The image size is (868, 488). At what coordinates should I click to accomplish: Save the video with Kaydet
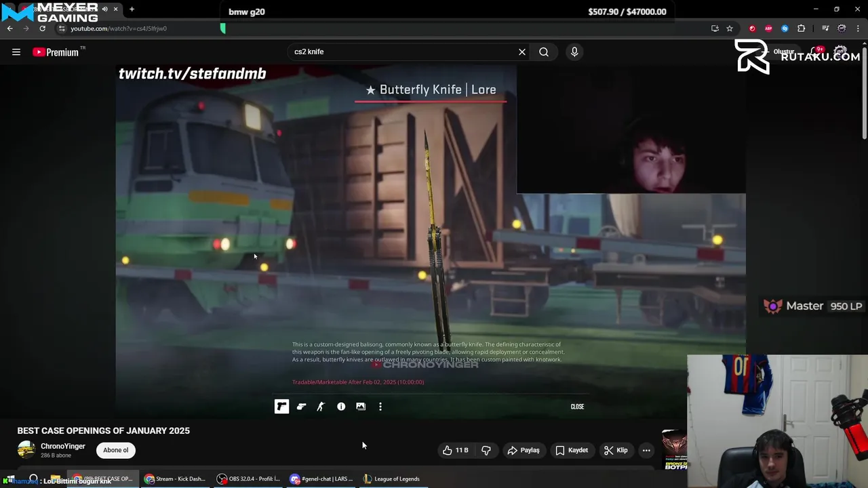(572, 450)
